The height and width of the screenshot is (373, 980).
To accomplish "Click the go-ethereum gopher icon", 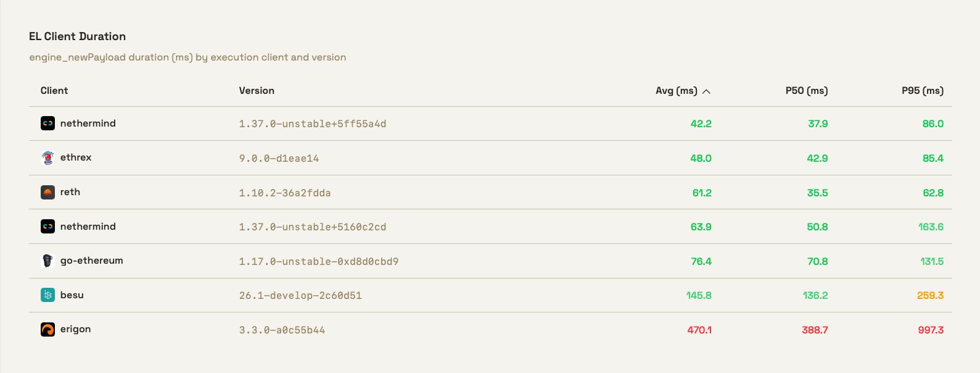I will [x=47, y=261].
